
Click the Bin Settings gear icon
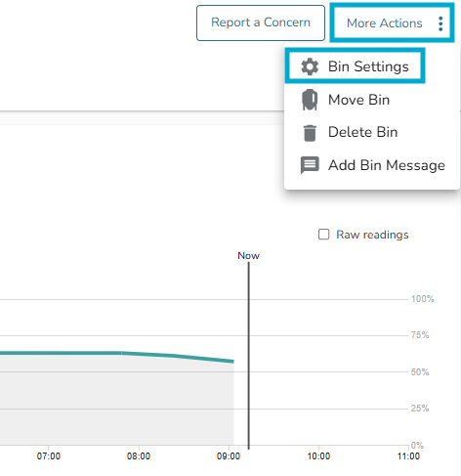(310, 66)
